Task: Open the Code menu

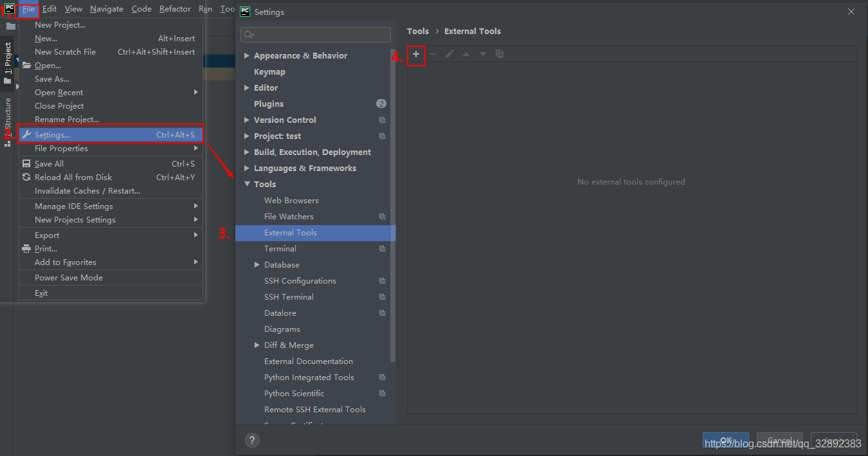Action: [x=141, y=9]
